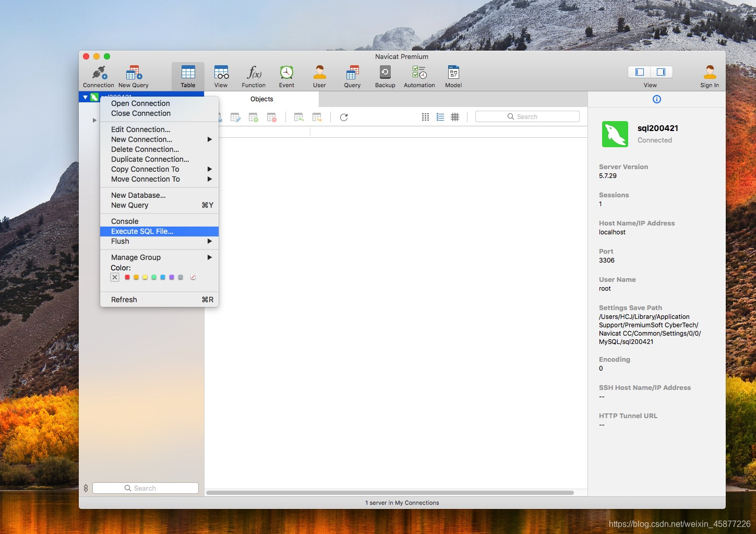Open Console from the context menu
Image resolution: width=756 pixels, height=534 pixels.
[159, 221]
